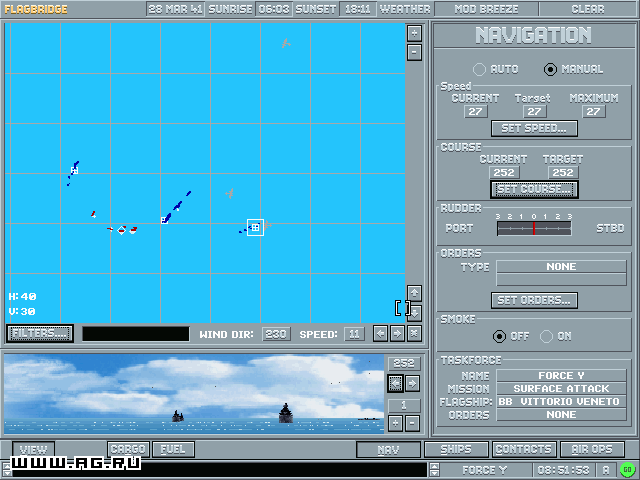
Task: Open the SET SPEED dialog
Action: [x=534, y=128]
